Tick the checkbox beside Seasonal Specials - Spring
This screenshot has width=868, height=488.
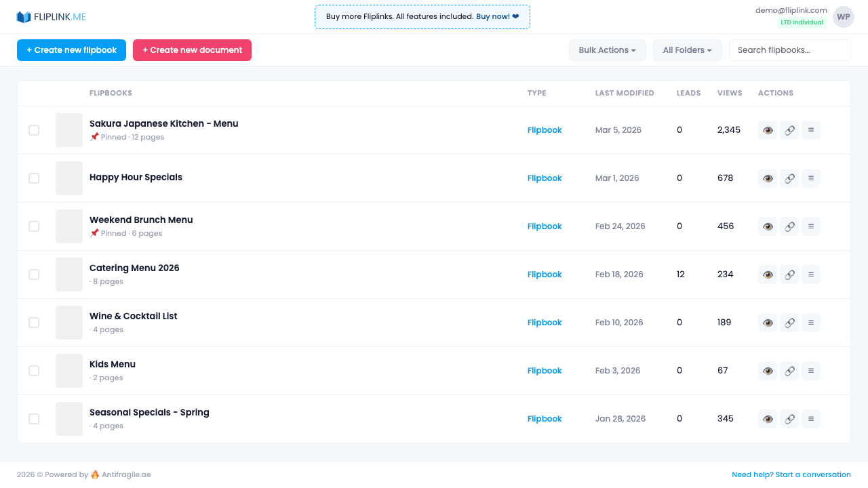(x=34, y=419)
